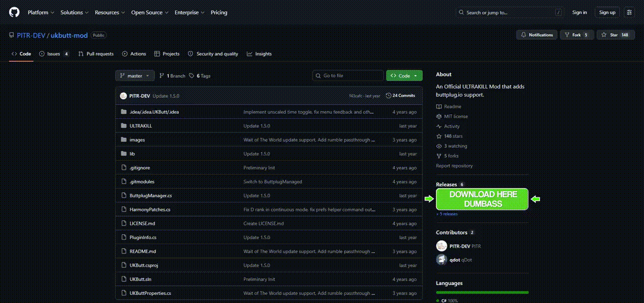
Task: Expand the Solutions menu
Action: [x=74, y=12]
